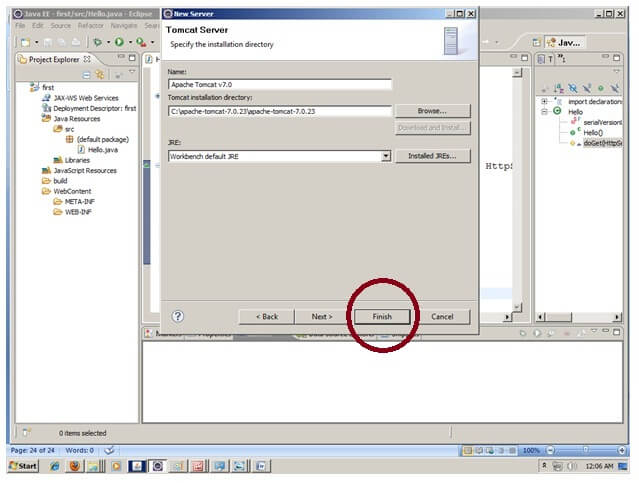639x483 pixels.
Task: Click the Start button on taskbar
Action: (x=23, y=466)
